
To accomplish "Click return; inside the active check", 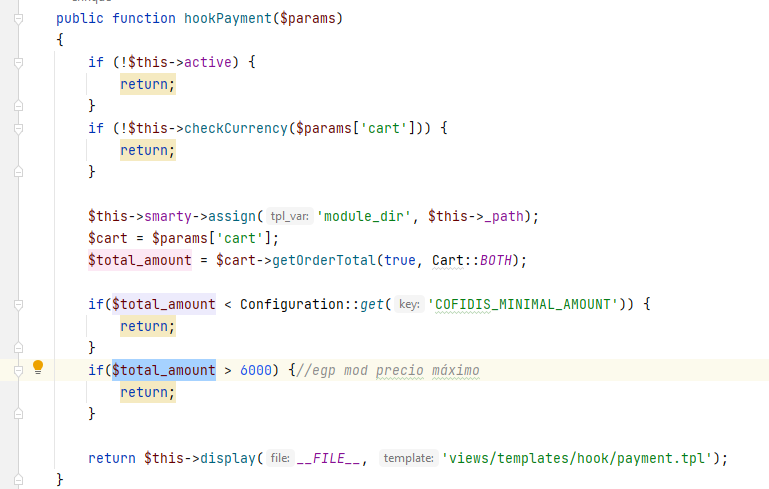I will 148,84.
